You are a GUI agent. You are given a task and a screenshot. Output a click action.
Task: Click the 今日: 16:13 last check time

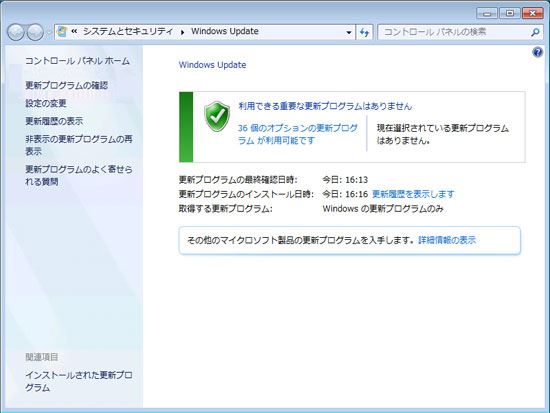[x=345, y=180]
